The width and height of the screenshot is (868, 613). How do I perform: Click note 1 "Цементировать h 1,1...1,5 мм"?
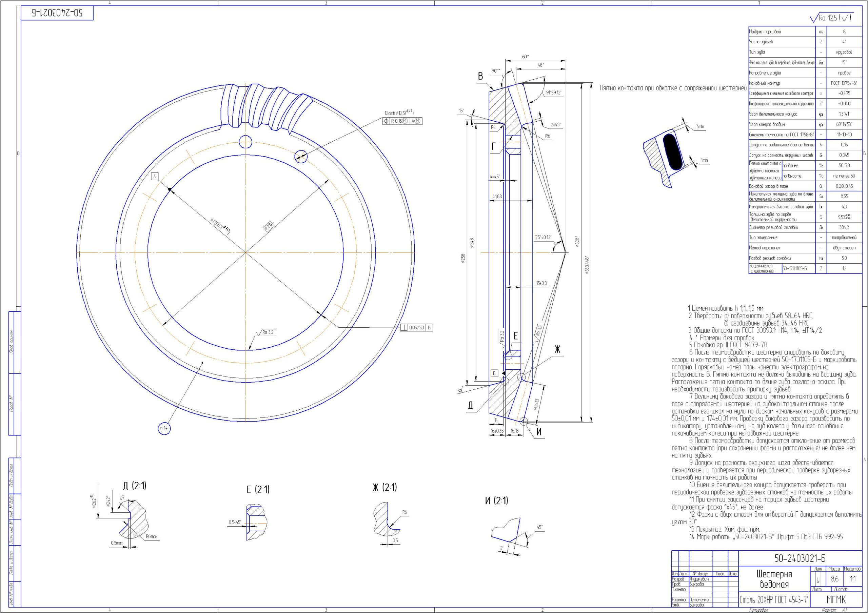725,308
